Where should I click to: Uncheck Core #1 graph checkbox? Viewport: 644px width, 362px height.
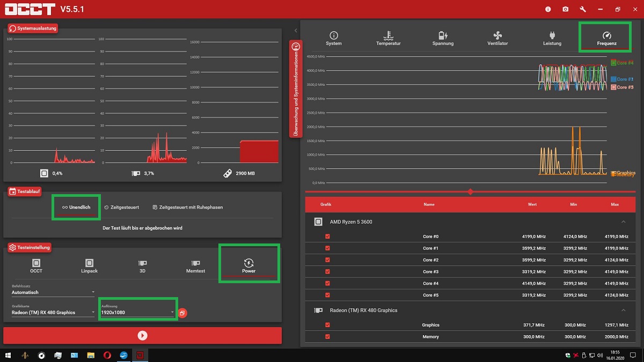327,248
